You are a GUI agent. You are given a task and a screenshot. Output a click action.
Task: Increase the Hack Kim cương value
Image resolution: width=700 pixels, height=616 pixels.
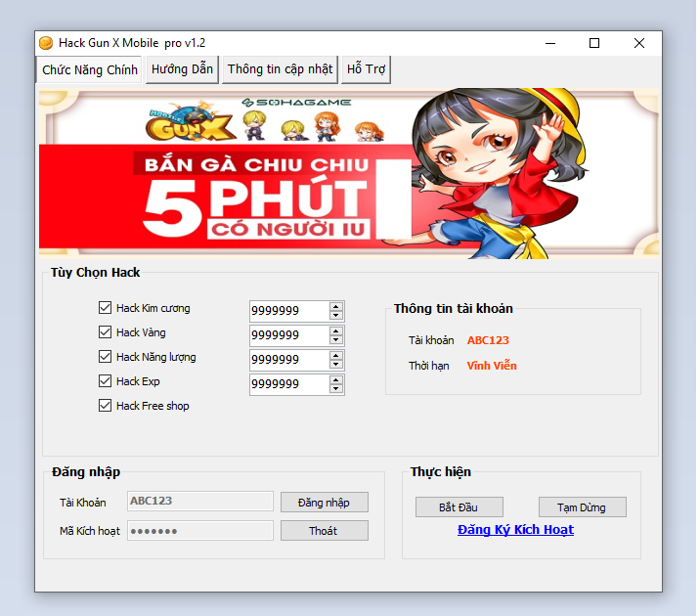tap(336, 306)
